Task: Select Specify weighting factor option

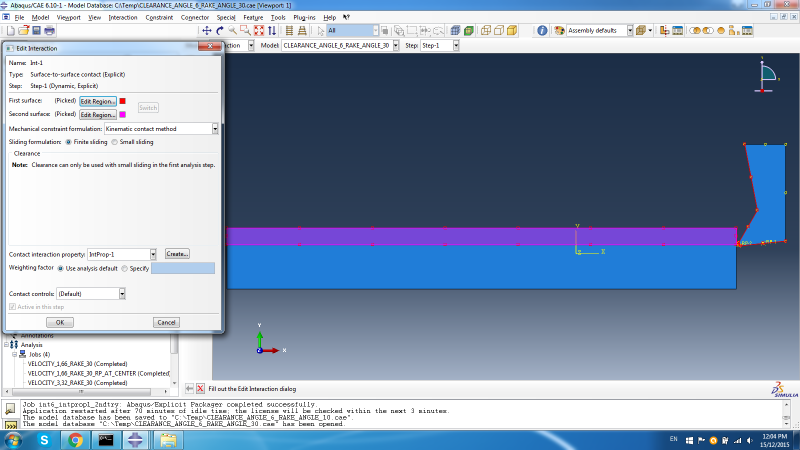Action: pos(124,268)
